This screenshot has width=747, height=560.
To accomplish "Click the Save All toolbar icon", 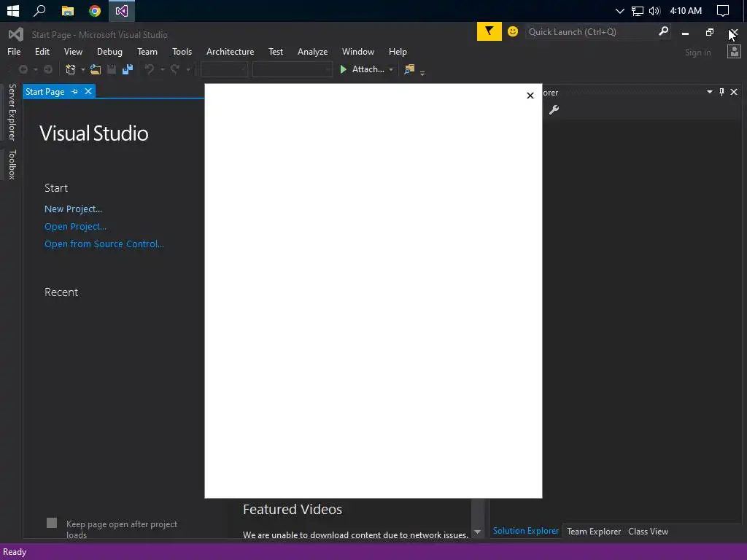I will (128, 69).
